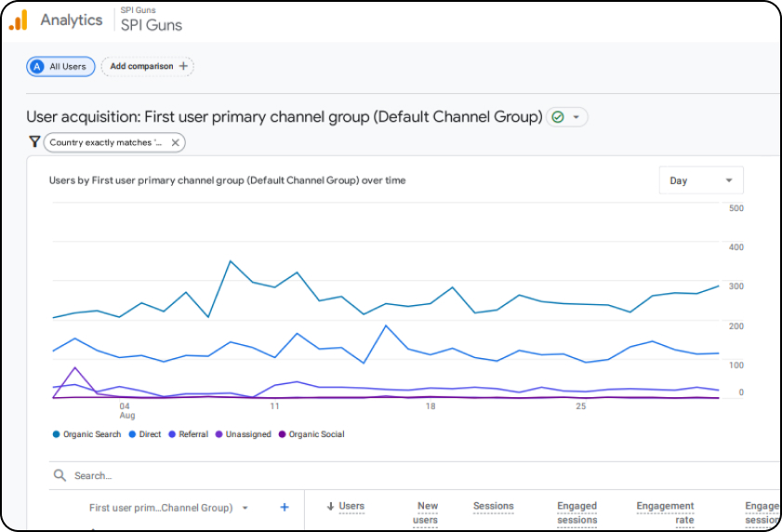
Task: Sort by the Engaged sessions column
Action: [x=577, y=512]
